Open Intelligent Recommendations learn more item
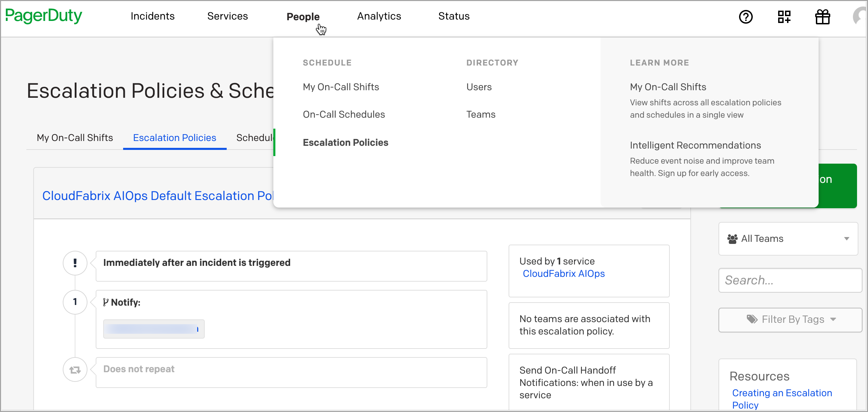The width and height of the screenshot is (868, 412). [695, 145]
